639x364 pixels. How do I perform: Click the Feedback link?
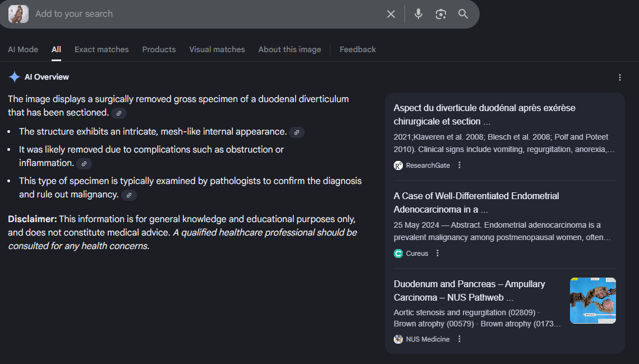pyautogui.click(x=357, y=49)
